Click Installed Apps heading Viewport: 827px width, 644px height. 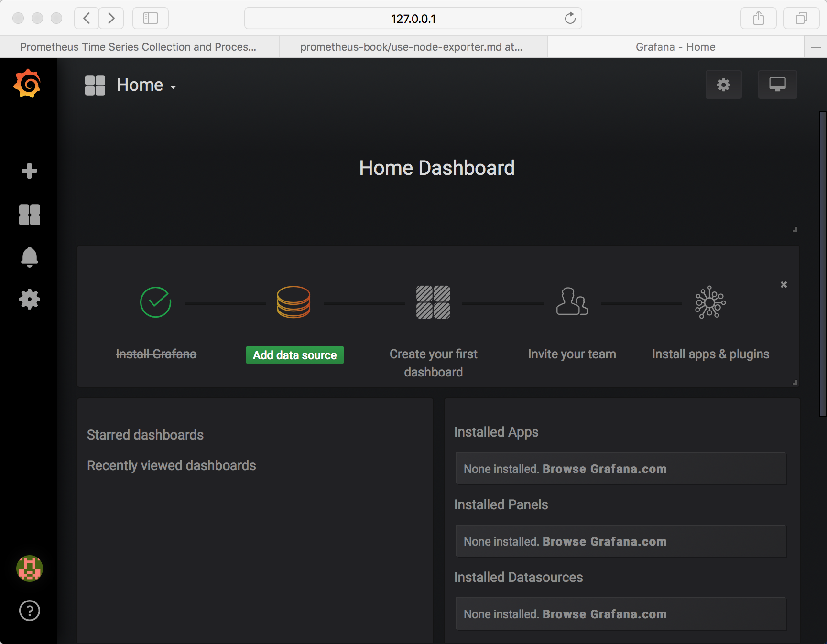[x=496, y=432]
